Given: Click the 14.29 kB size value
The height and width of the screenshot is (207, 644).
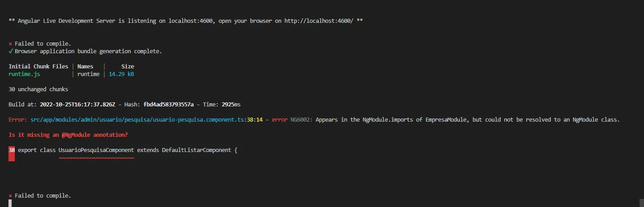Looking at the screenshot, I should pos(121,74).
